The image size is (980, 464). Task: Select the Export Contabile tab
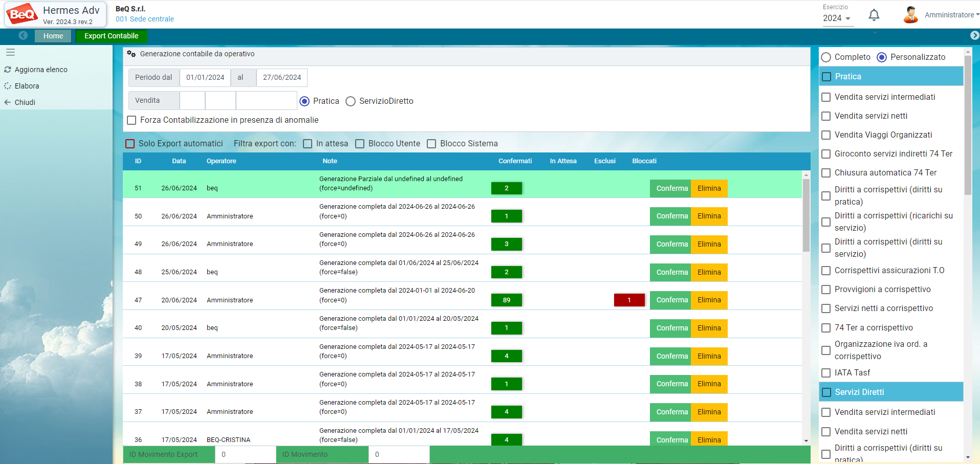[111, 36]
